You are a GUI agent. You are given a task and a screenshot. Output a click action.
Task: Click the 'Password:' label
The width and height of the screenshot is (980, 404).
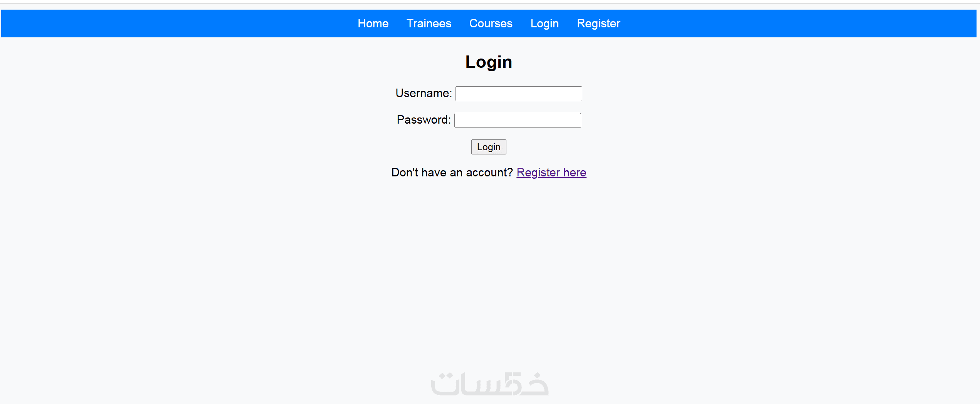click(x=424, y=120)
